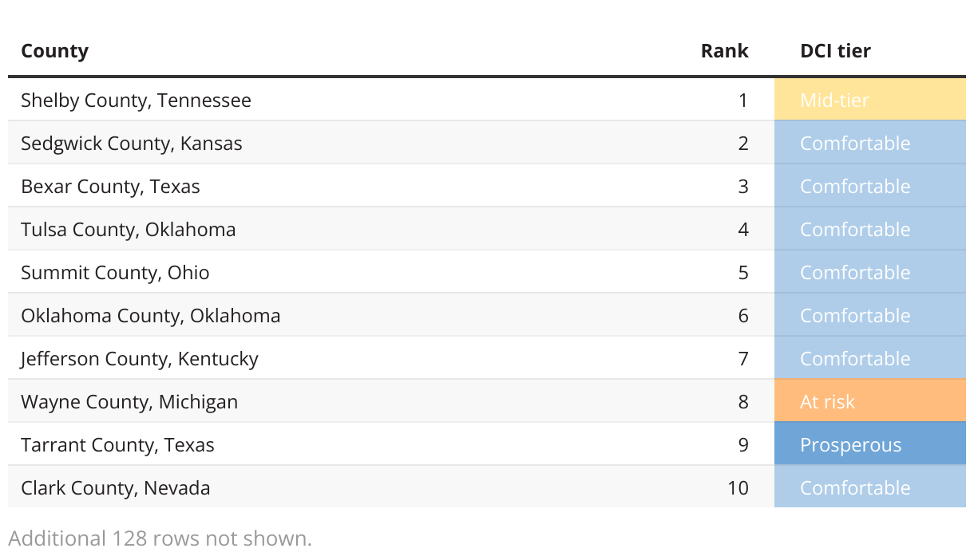Click rank 10 cell
974x560 pixels.
pos(738,488)
